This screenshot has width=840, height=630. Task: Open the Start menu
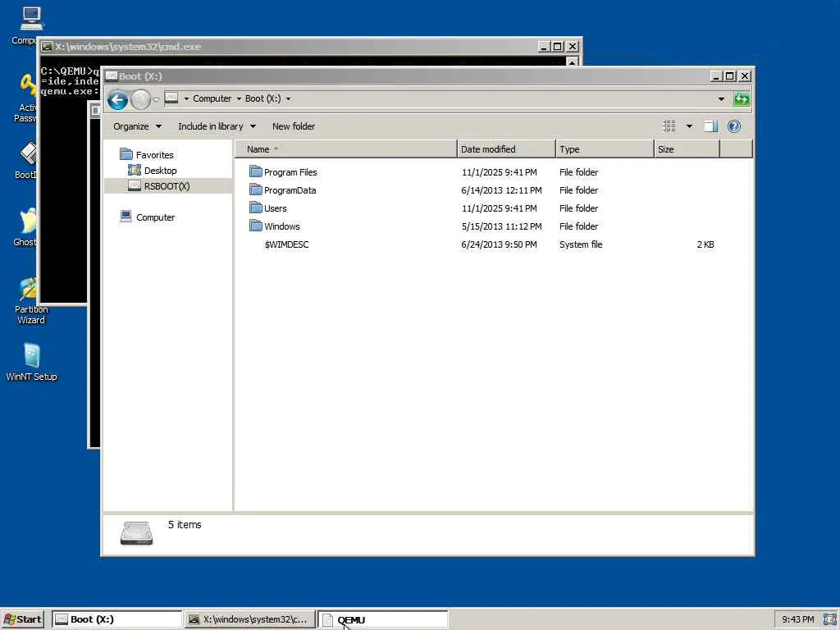(x=22, y=620)
